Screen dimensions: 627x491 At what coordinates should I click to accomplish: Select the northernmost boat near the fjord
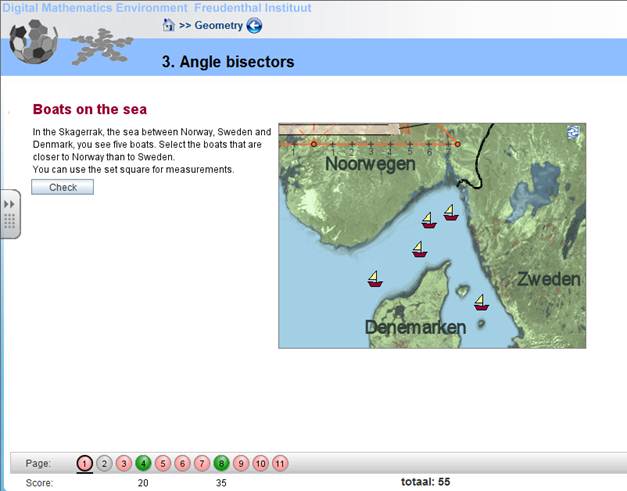pos(450,212)
